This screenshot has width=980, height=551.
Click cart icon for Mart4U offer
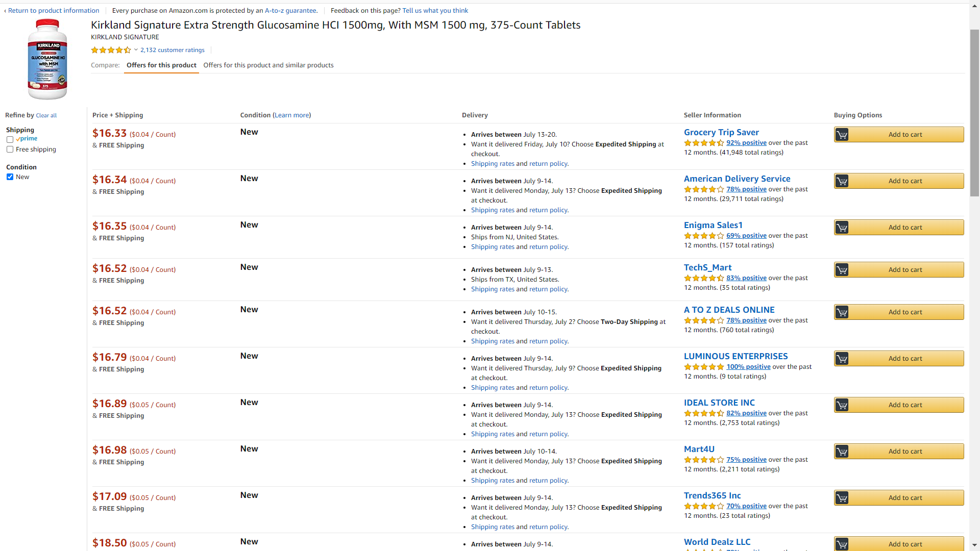(842, 452)
